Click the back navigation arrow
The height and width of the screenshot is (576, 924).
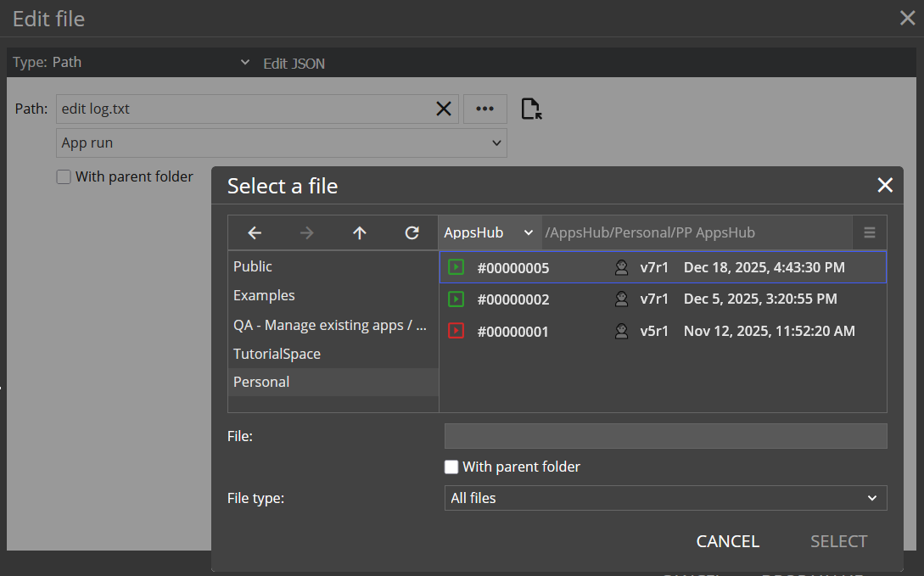pos(254,233)
